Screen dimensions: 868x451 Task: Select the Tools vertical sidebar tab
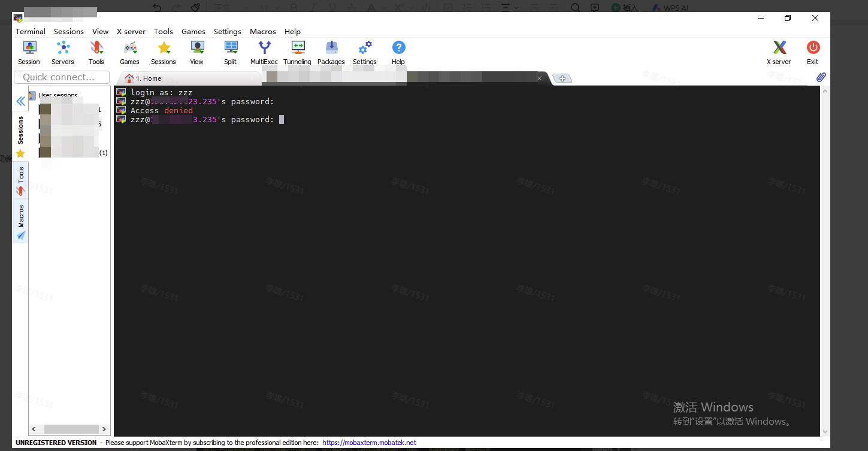click(21, 180)
